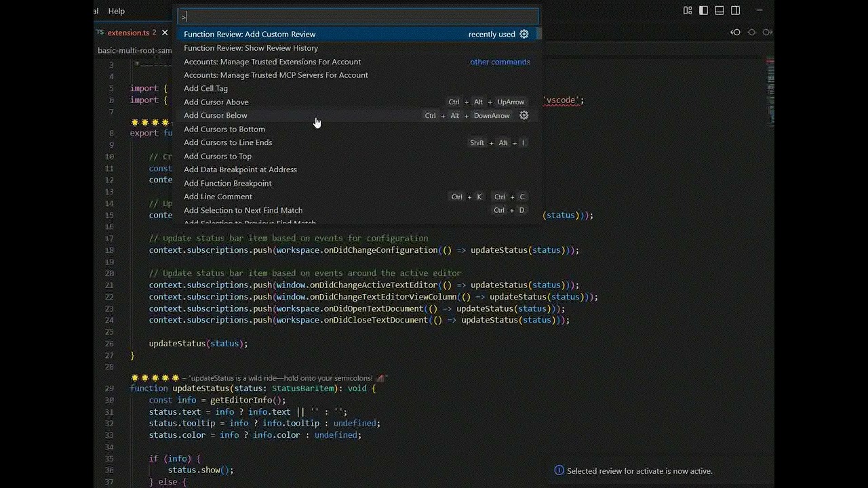Switch to extension.ts tab

pos(132,33)
